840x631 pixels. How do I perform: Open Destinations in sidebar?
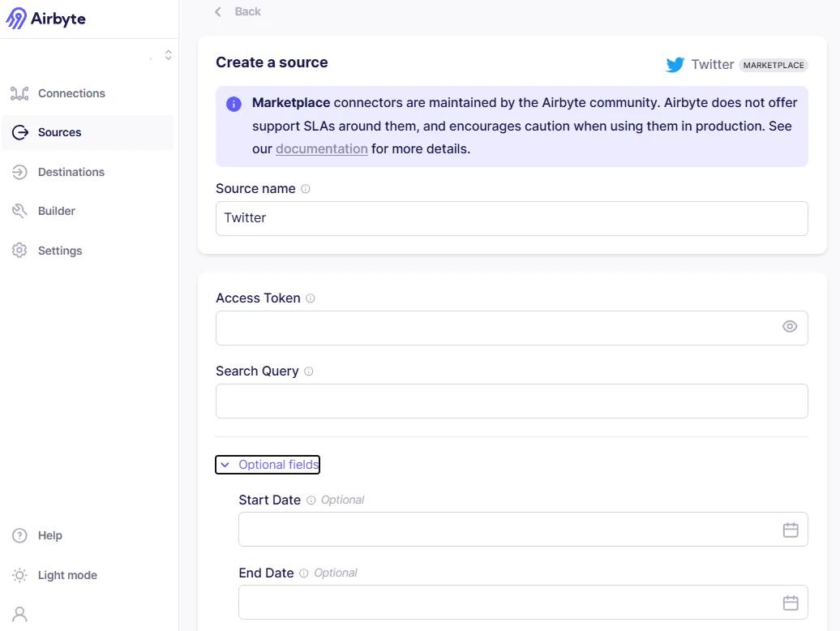click(x=58, y=172)
